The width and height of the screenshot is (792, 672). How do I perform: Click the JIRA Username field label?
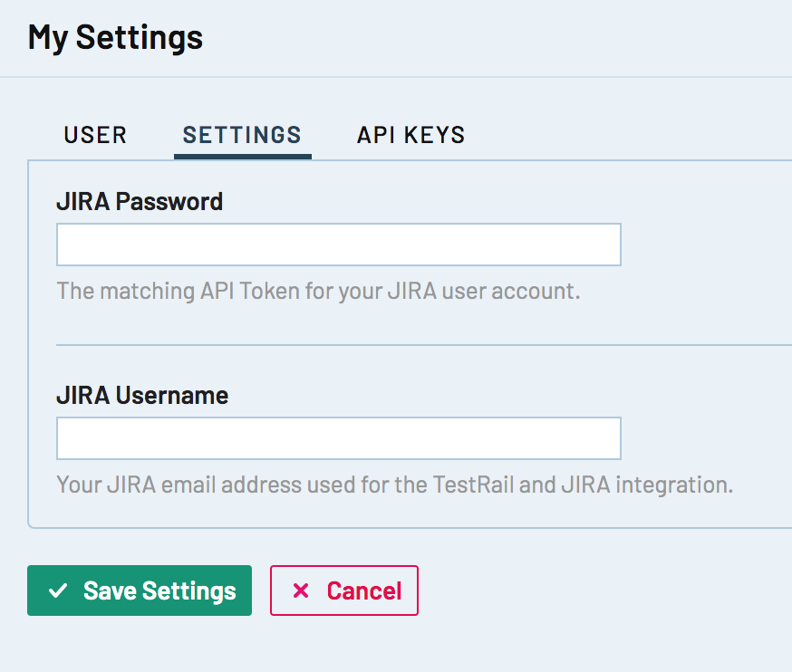pyautogui.click(x=142, y=396)
